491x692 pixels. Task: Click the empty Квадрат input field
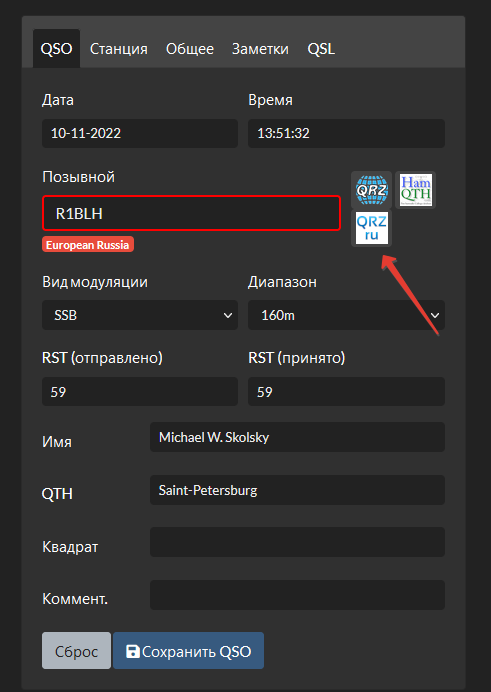point(297,542)
